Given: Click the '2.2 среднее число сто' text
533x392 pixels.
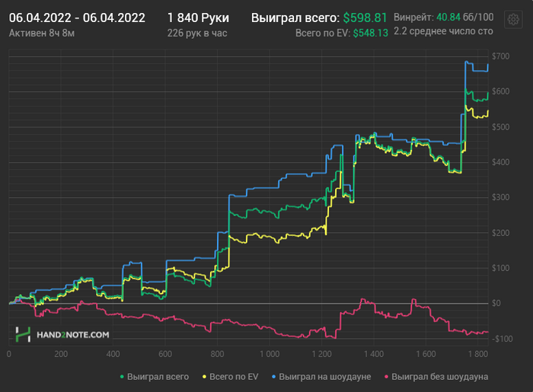Looking at the screenshot, I should [443, 31].
